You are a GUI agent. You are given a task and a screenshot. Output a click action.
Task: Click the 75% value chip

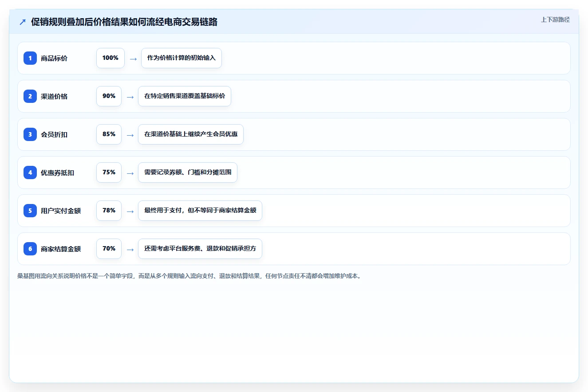coord(109,172)
